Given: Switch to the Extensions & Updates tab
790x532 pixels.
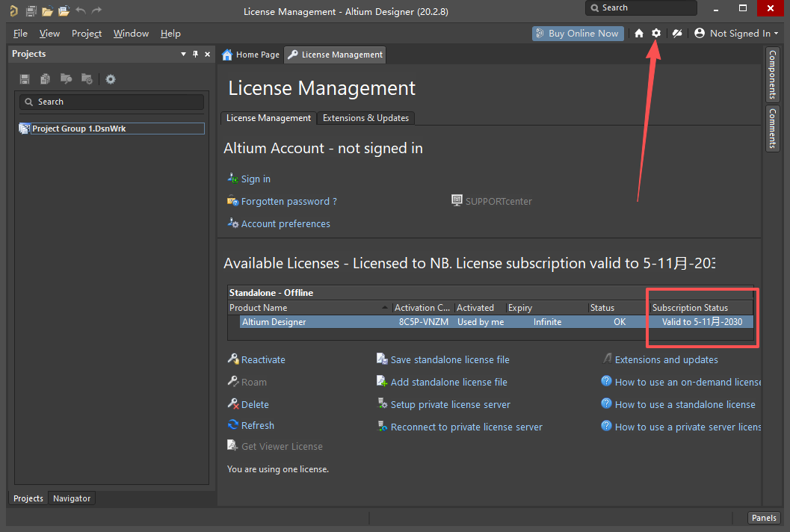Looking at the screenshot, I should [x=365, y=118].
